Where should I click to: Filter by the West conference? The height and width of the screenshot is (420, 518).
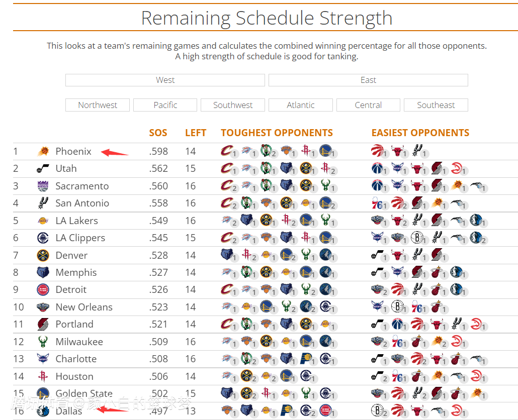coord(165,80)
